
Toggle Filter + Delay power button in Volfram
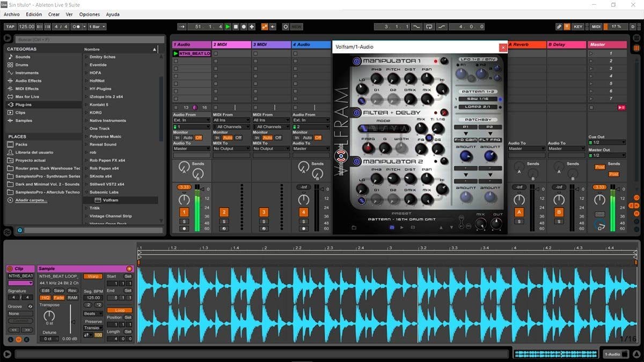coord(357,113)
